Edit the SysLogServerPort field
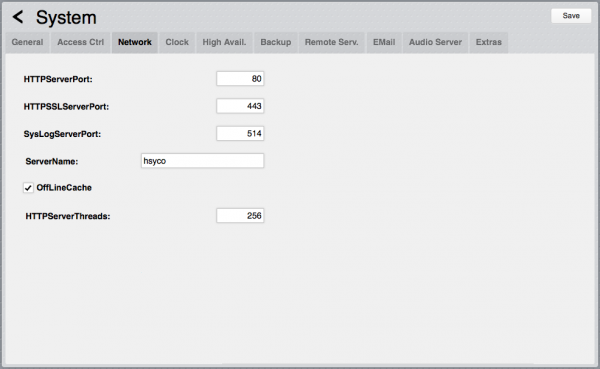 pyautogui.click(x=240, y=134)
